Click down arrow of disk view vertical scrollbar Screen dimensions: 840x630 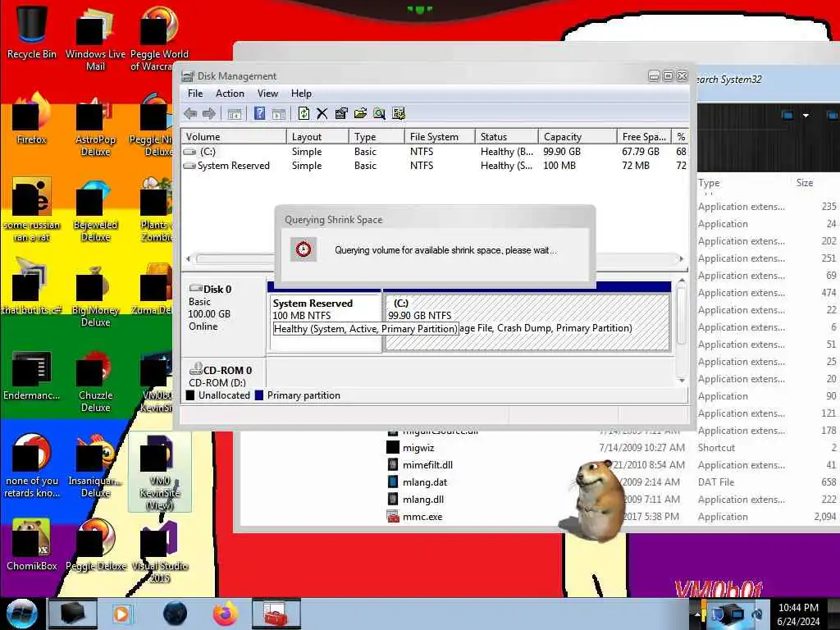point(682,380)
